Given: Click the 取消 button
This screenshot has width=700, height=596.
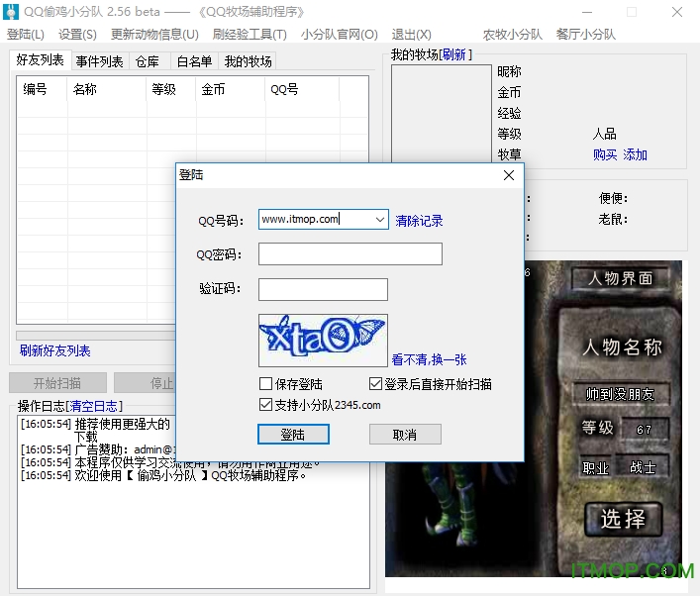Looking at the screenshot, I should pos(405,434).
